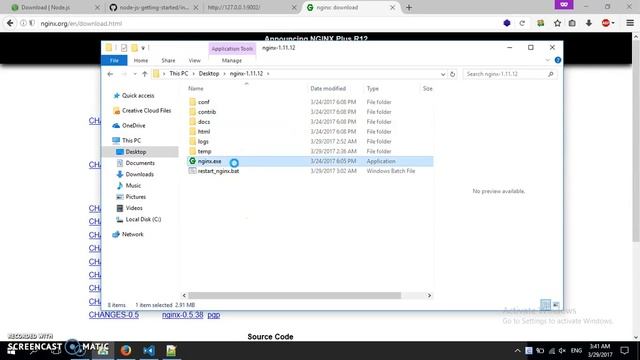Select Local Disk (C:) in sidebar
640x360 pixels.
coord(143,220)
